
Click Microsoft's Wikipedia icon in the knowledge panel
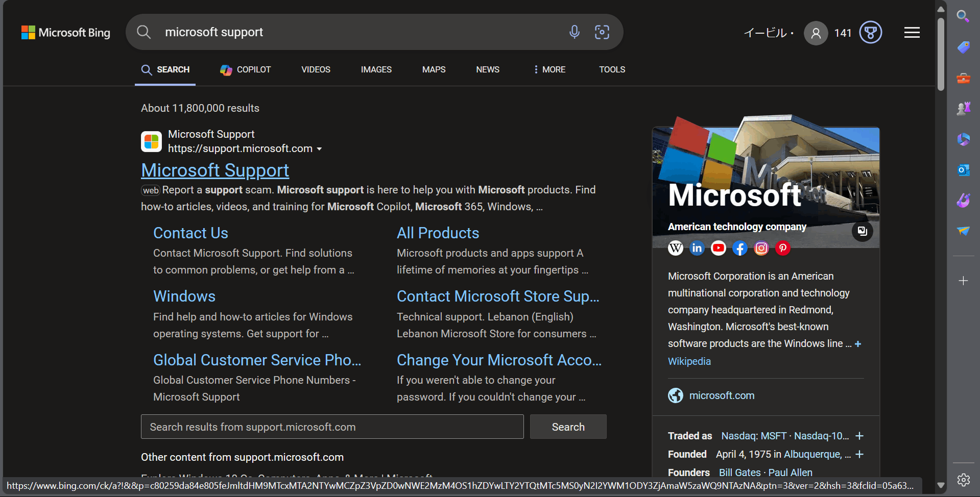tap(676, 248)
